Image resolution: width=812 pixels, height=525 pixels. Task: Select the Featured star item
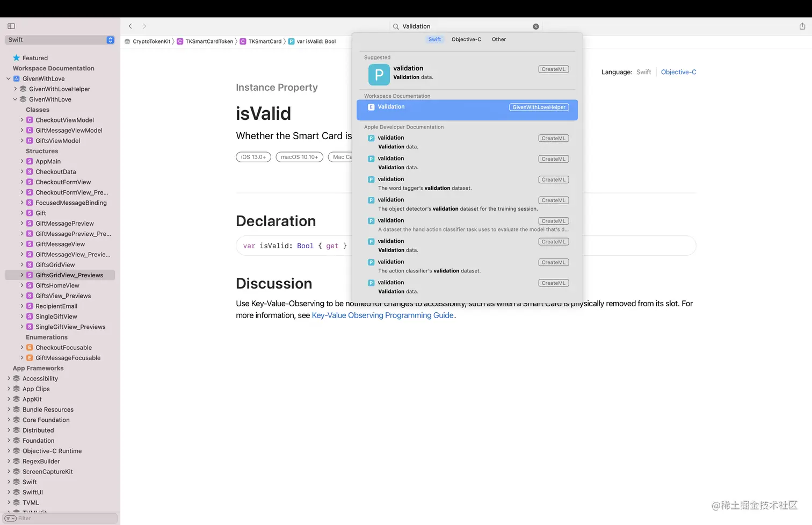click(x=31, y=58)
